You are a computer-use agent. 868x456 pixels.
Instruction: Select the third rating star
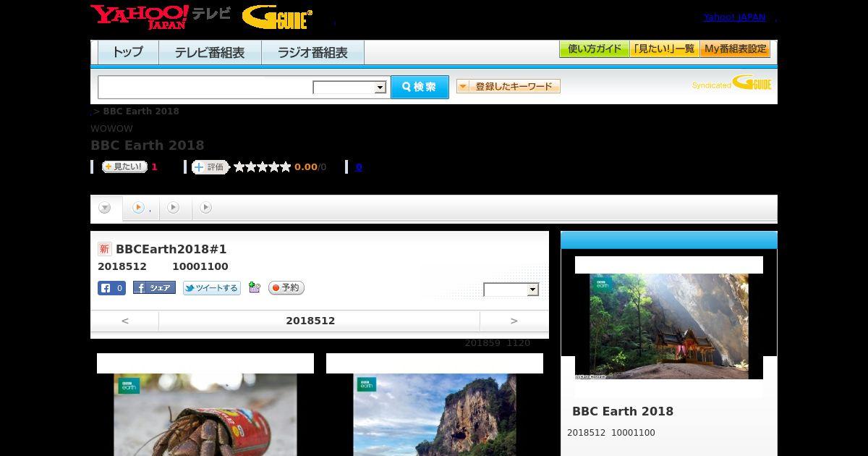[263, 167]
